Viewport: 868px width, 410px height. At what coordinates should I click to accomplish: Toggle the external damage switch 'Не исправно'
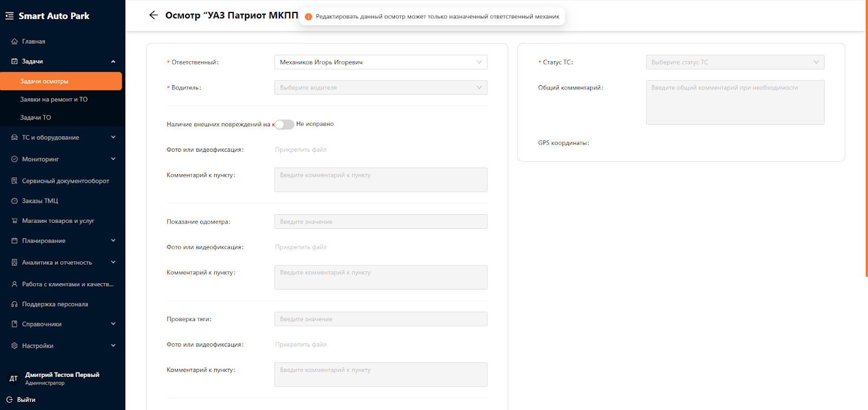(x=284, y=125)
